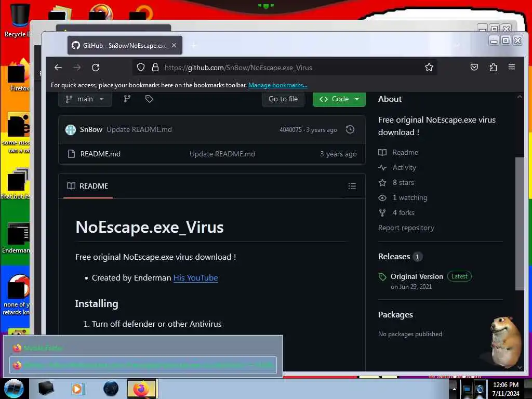Open a new tab with the plus button
This screenshot has width=532, height=399.
click(194, 45)
